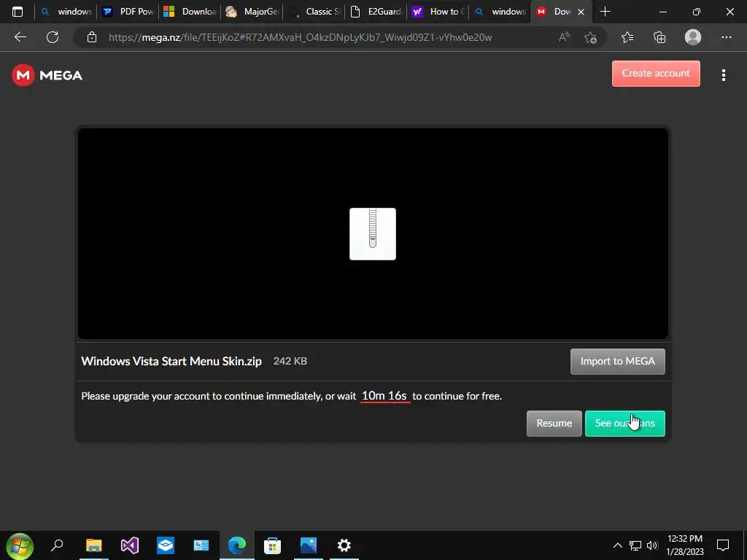Screen dimensions: 747x560
Task: Click the 10m 16s wait timer
Action: 384,396
